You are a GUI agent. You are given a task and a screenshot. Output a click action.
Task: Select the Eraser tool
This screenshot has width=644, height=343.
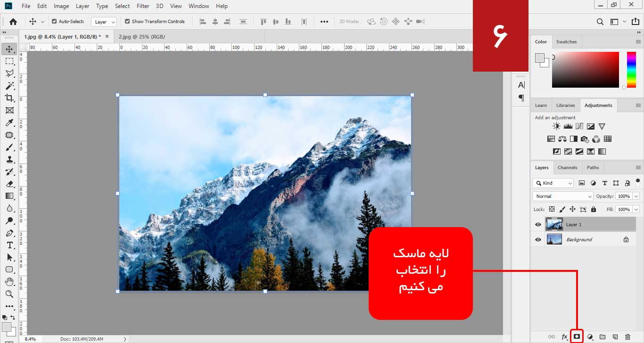coord(9,184)
